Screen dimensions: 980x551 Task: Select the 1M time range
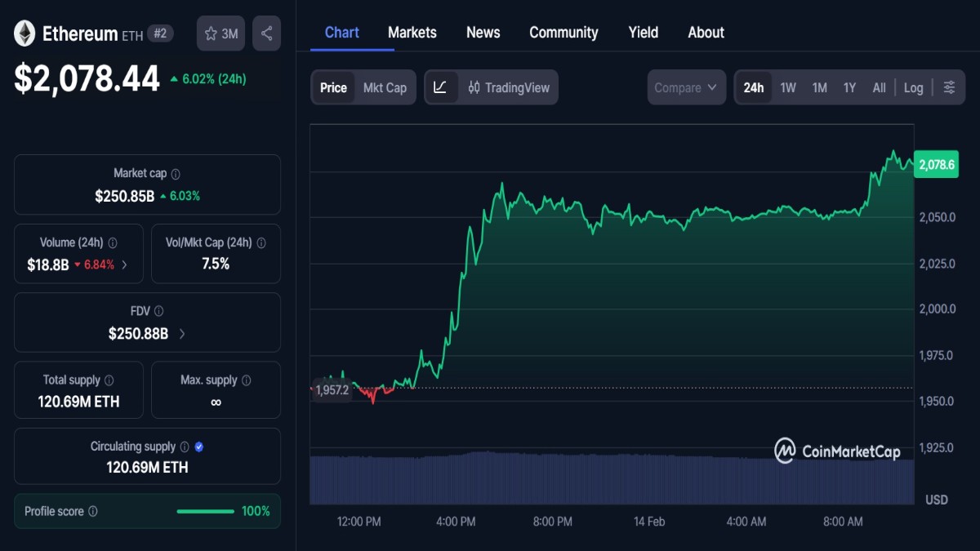tap(819, 87)
